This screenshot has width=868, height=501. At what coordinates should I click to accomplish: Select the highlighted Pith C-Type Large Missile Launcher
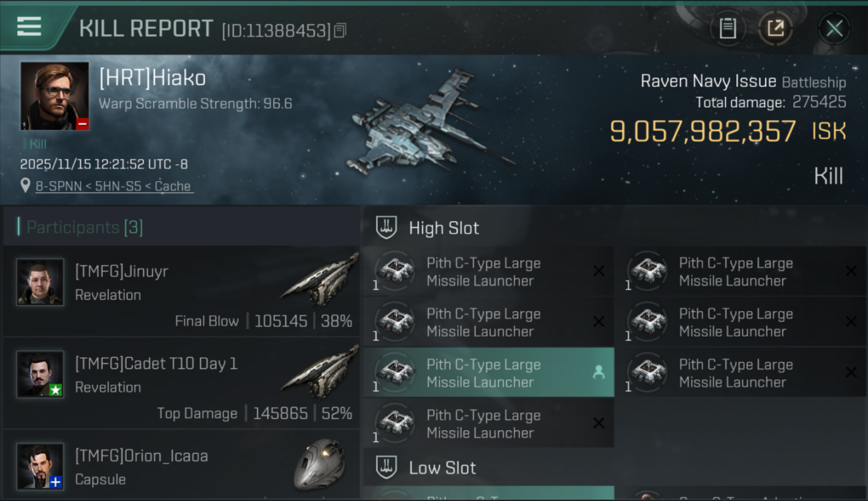(484, 373)
